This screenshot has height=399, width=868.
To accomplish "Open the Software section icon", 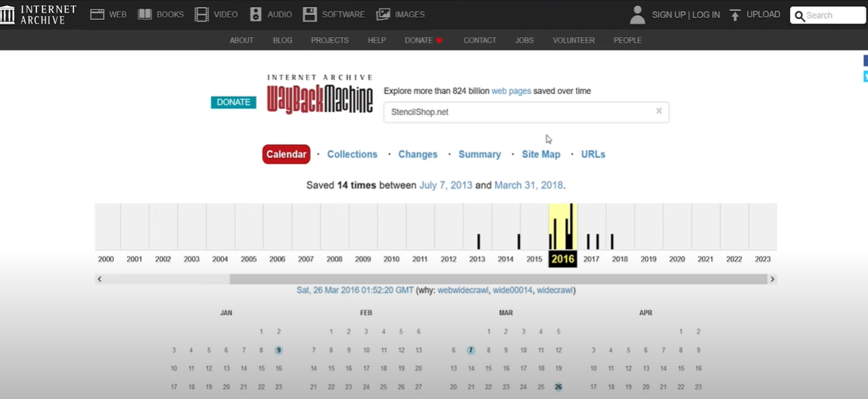I will point(310,14).
